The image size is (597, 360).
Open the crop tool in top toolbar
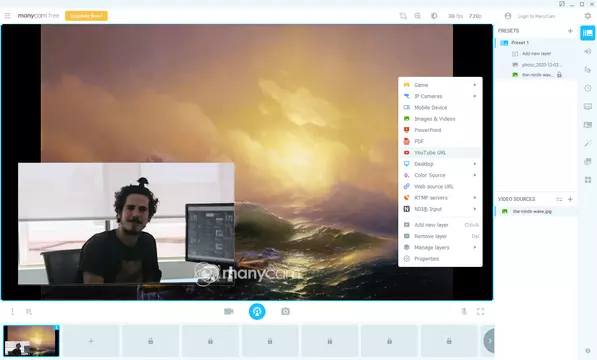tap(403, 16)
